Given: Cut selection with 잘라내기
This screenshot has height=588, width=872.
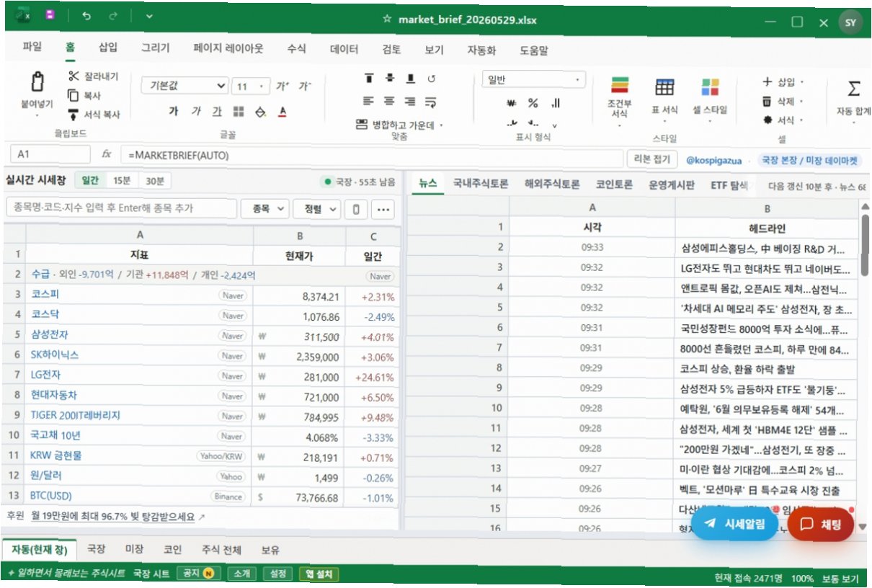Looking at the screenshot, I should point(93,76).
